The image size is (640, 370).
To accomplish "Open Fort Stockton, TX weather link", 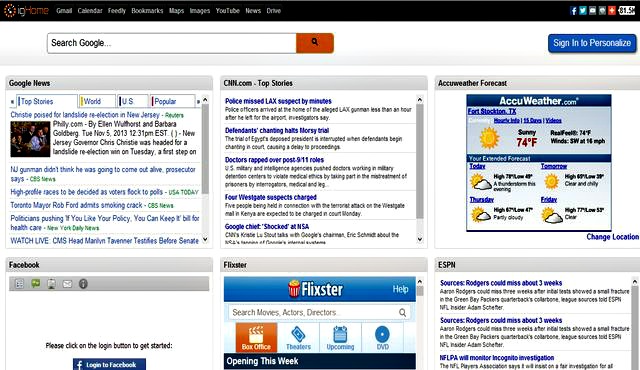I will pyautogui.click(x=492, y=111).
